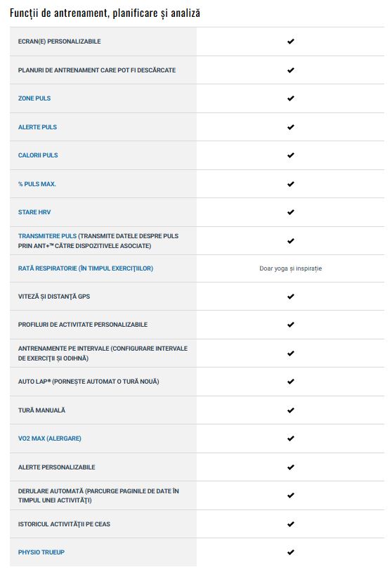Click checkmark beside PLANURI DE ANTRENAMENT row
This screenshot has height=572, width=392.
(291, 70)
